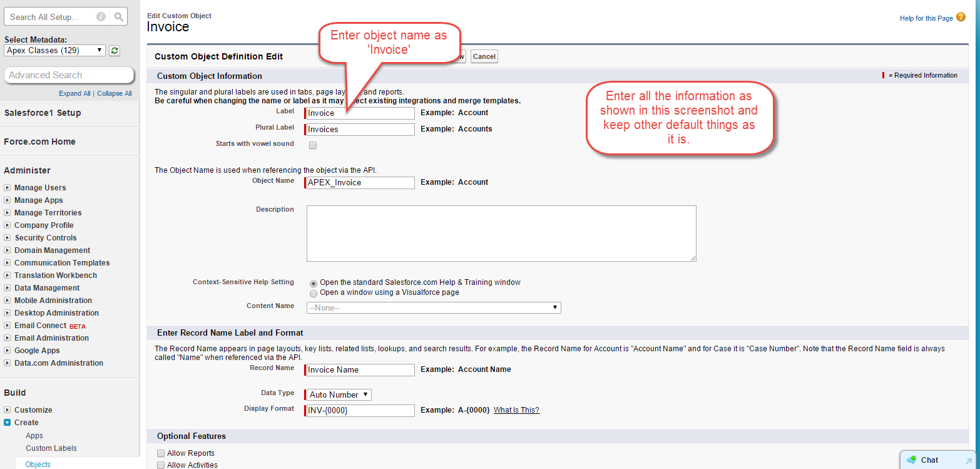
Task: Click the What Is This? link
Action: pos(516,410)
